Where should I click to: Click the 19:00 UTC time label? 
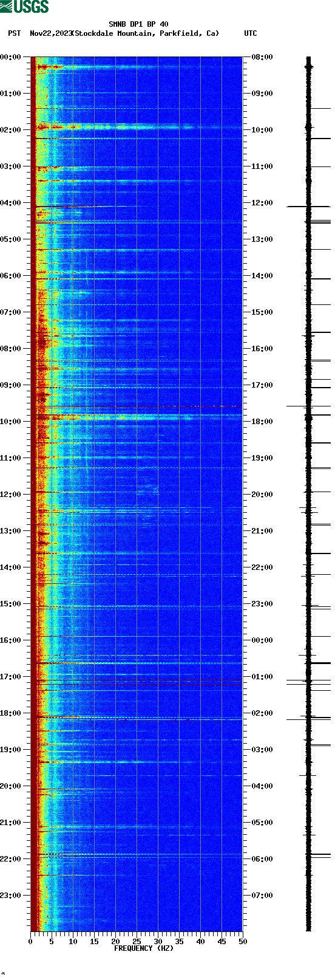point(262,458)
